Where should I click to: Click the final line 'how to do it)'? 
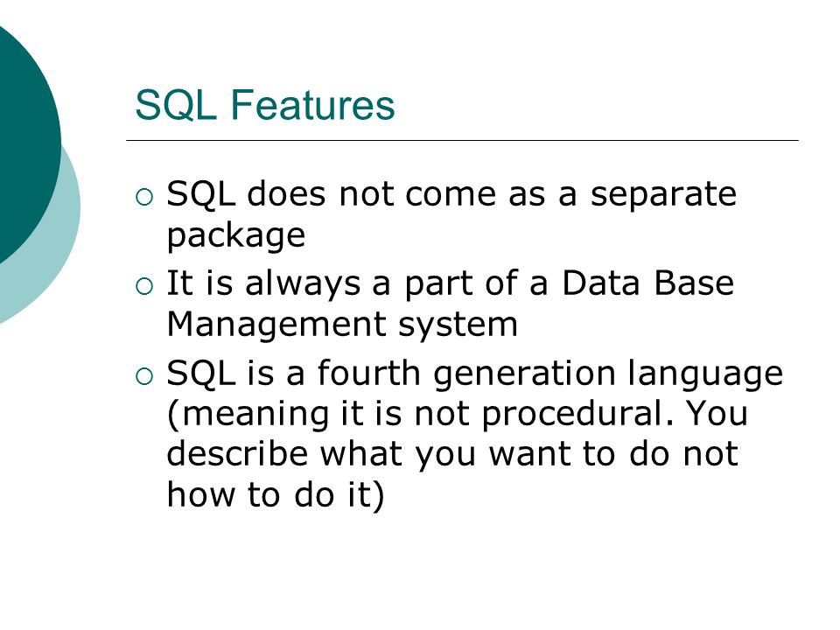(x=276, y=494)
